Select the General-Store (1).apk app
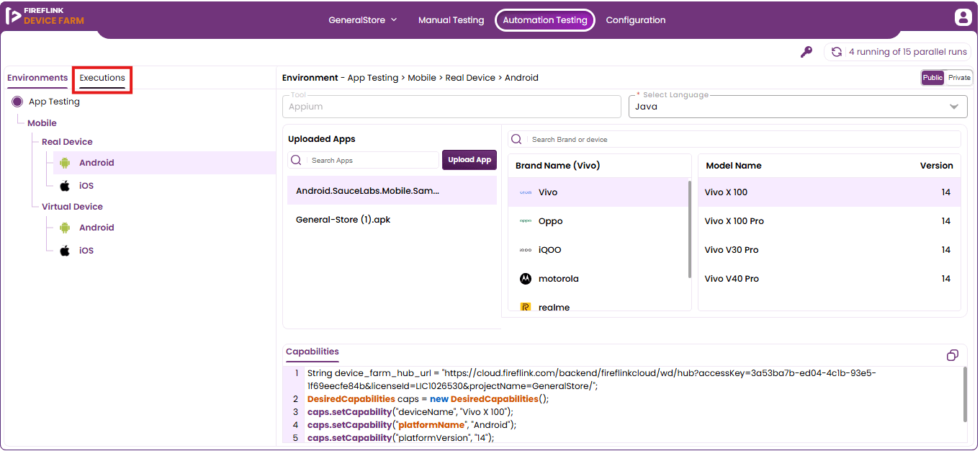The image size is (980, 451). pyautogui.click(x=392, y=220)
